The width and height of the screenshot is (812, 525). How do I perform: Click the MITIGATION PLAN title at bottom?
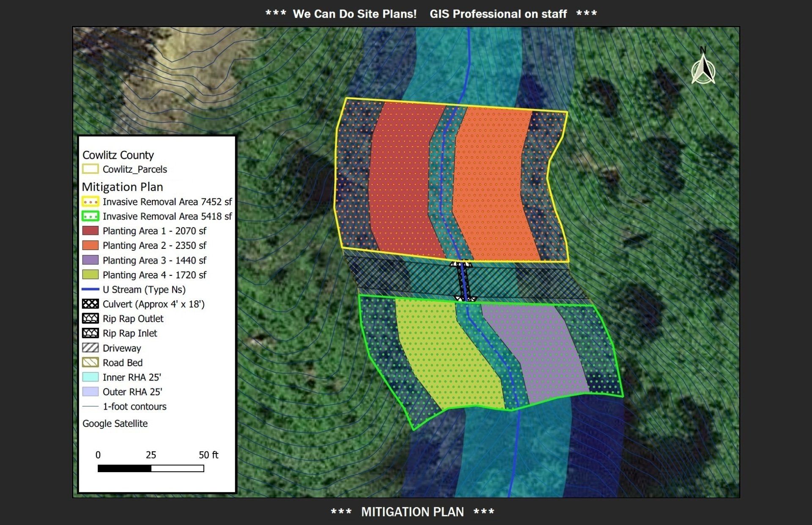pyautogui.click(x=412, y=512)
